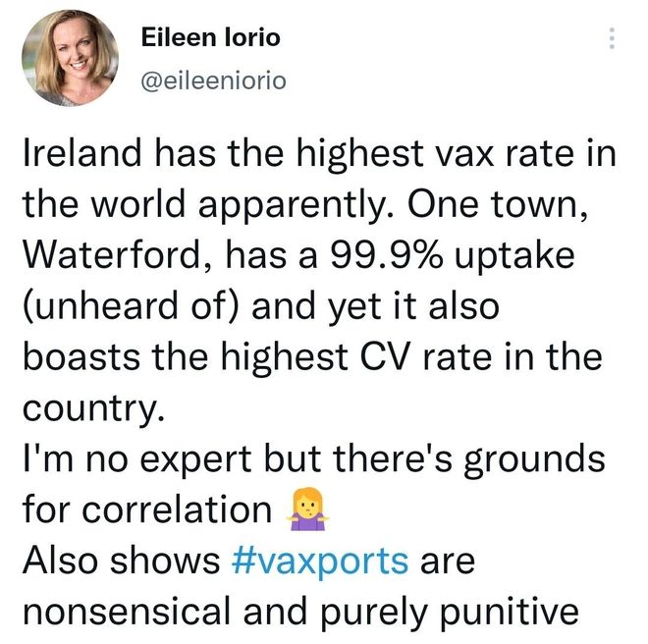Click the display name Eileen Iorio

pyautogui.click(x=211, y=37)
